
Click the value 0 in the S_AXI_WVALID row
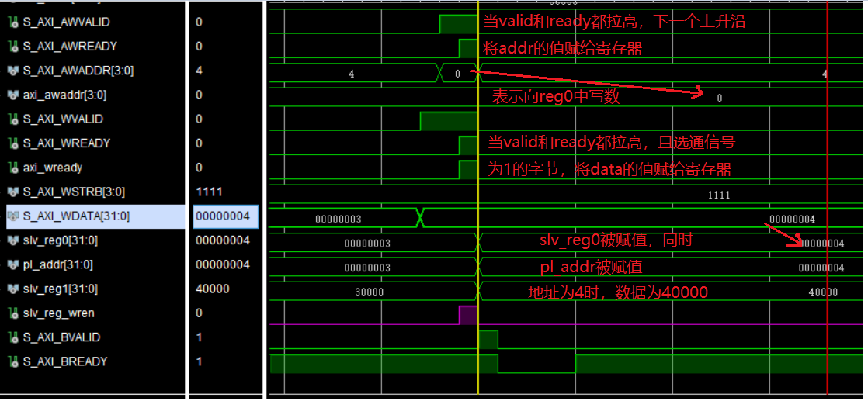(199, 119)
